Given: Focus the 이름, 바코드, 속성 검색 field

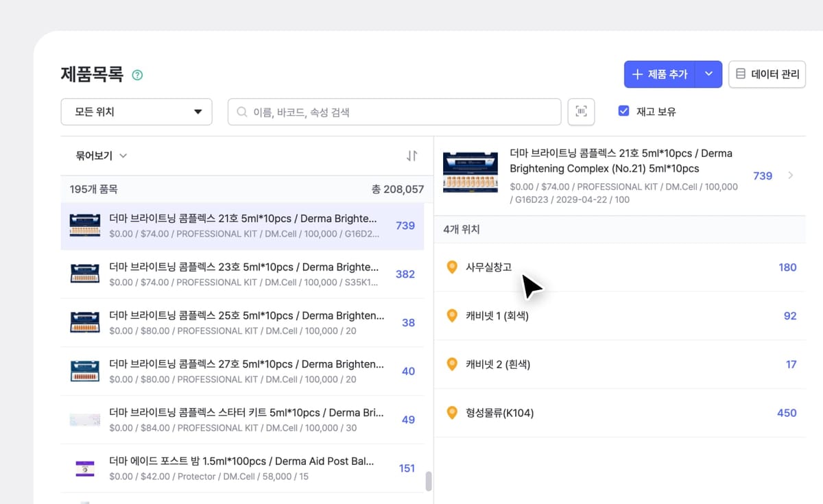Looking at the screenshot, I should coord(394,112).
